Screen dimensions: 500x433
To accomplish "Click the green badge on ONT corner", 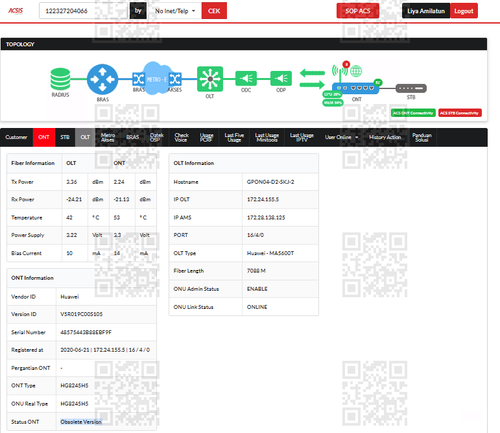I will (x=378, y=82).
